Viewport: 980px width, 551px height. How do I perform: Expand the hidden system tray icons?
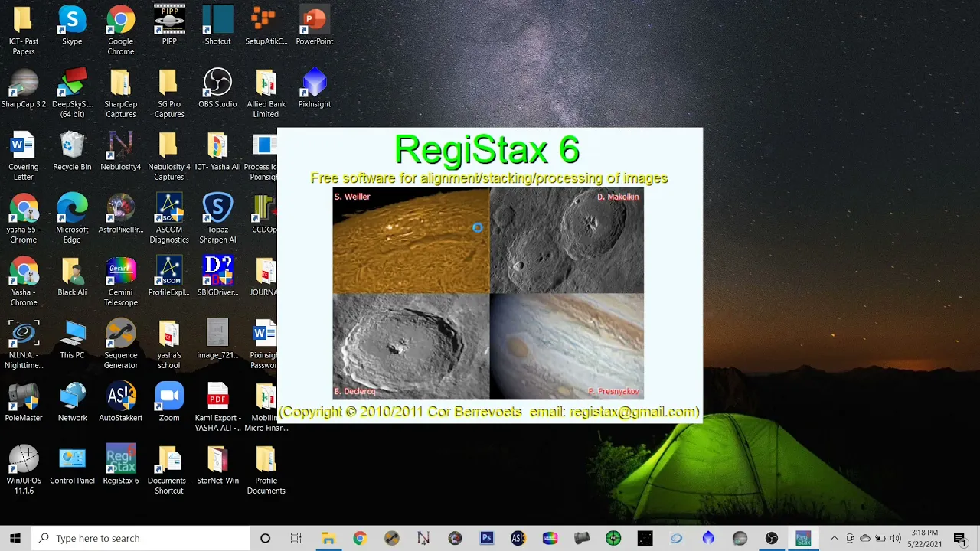click(x=834, y=538)
